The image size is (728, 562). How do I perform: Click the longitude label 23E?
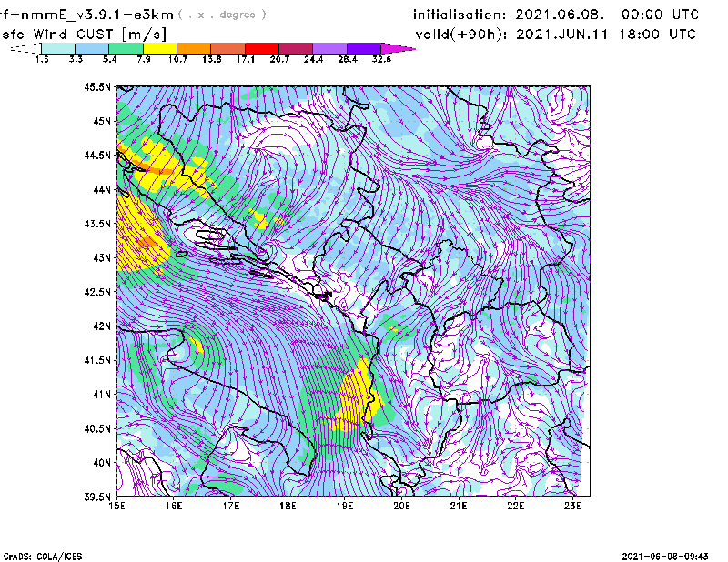[x=572, y=506]
